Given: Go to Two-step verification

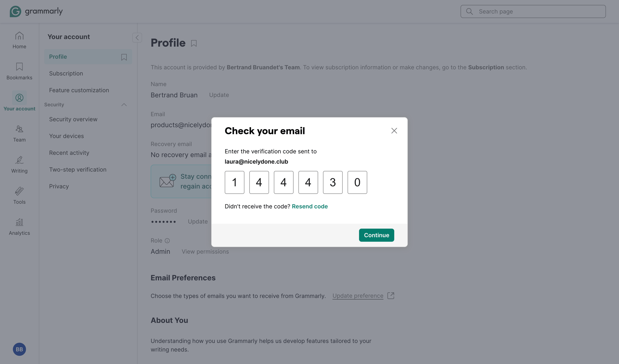Looking at the screenshot, I should click(78, 169).
